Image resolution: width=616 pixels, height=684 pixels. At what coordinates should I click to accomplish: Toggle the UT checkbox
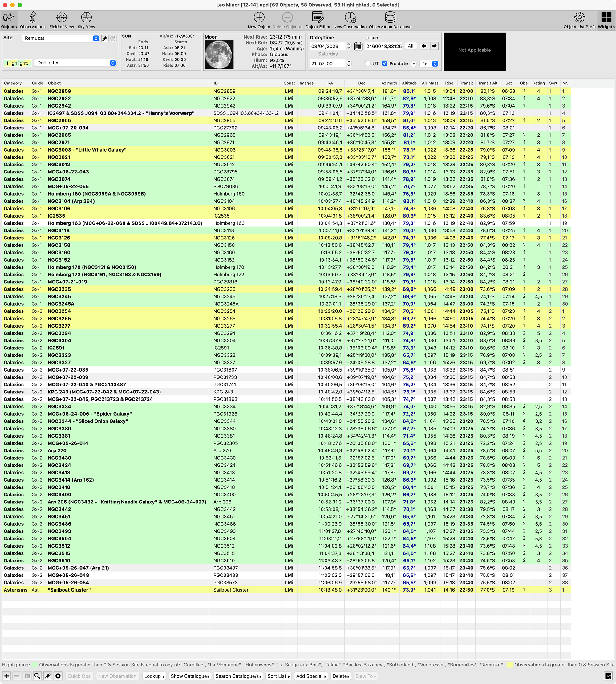click(367, 63)
